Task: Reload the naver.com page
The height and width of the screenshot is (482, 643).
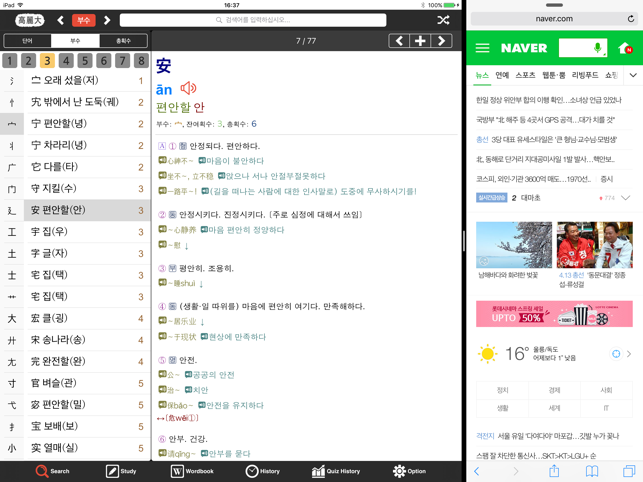Action: [631, 18]
